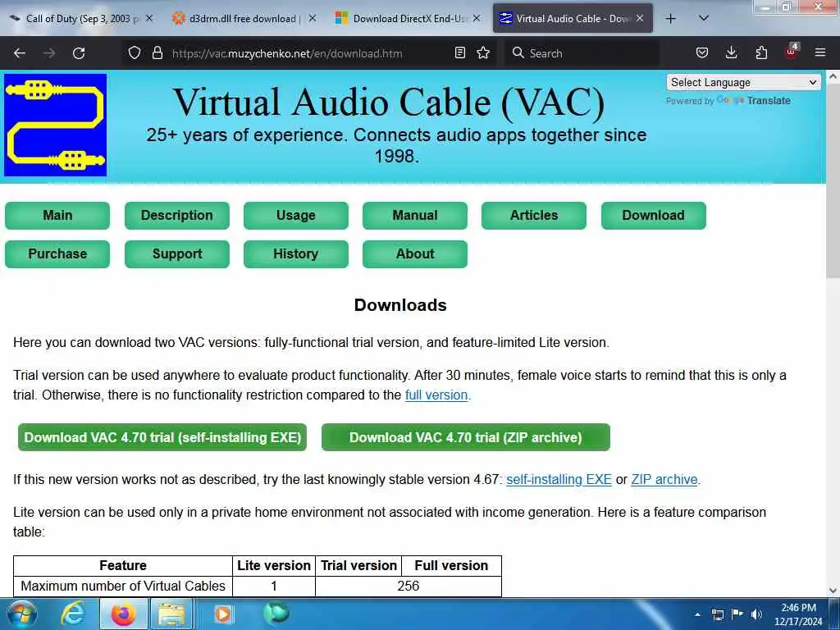Open the extensions puzzle-piece icon
Screen dimensions: 840x630
click(761, 52)
